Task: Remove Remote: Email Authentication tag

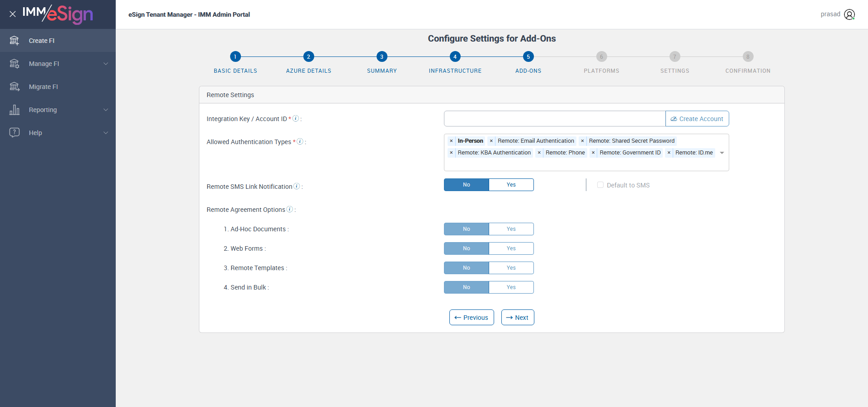Action: click(491, 141)
